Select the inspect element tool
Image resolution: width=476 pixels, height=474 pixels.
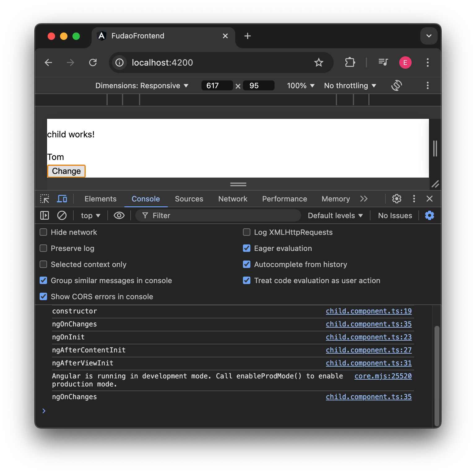point(45,199)
